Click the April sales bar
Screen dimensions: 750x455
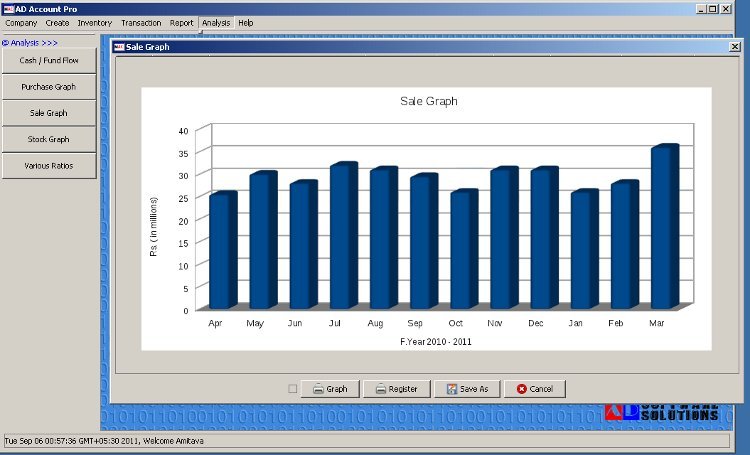223,250
